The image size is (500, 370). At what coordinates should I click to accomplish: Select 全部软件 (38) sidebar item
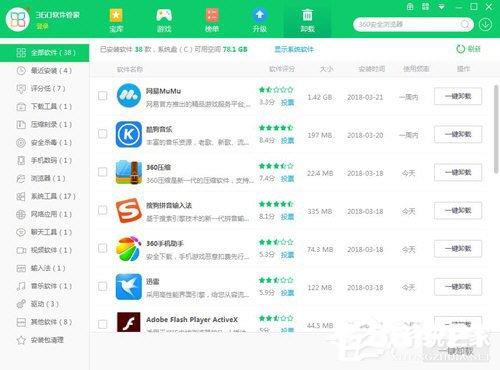click(x=45, y=53)
